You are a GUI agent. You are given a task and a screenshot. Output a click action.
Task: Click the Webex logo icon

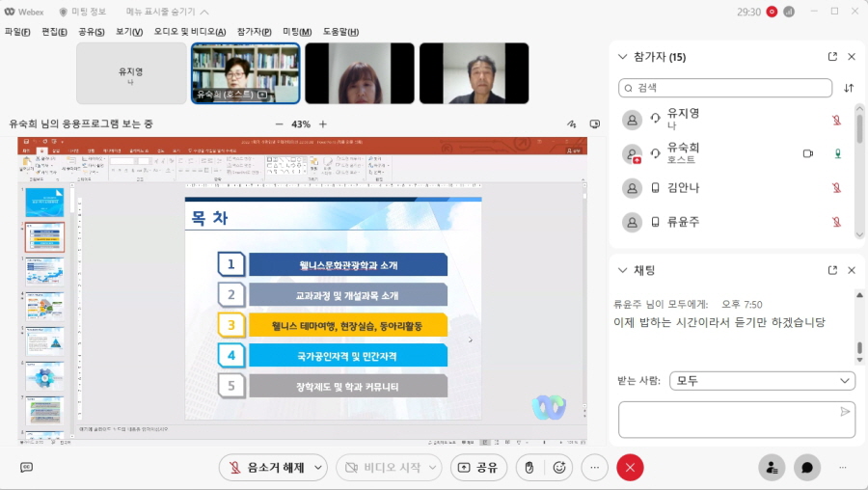pyautogui.click(x=10, y=12)
